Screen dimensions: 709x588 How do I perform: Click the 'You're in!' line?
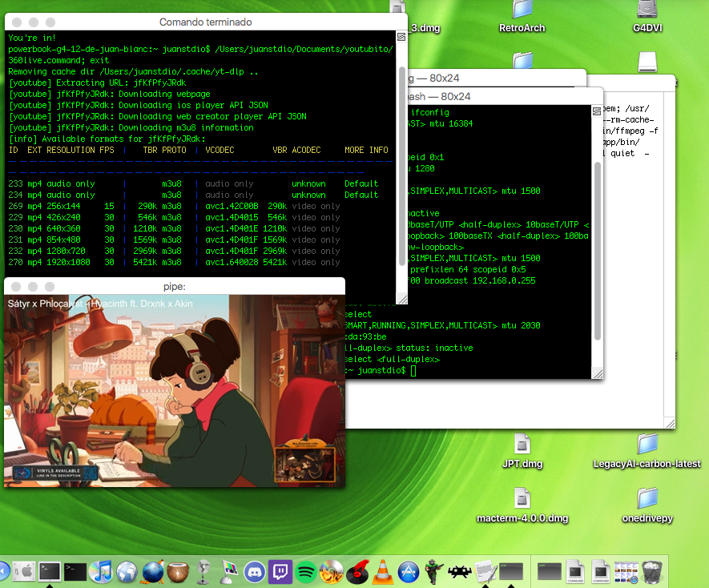coord(32,38)
